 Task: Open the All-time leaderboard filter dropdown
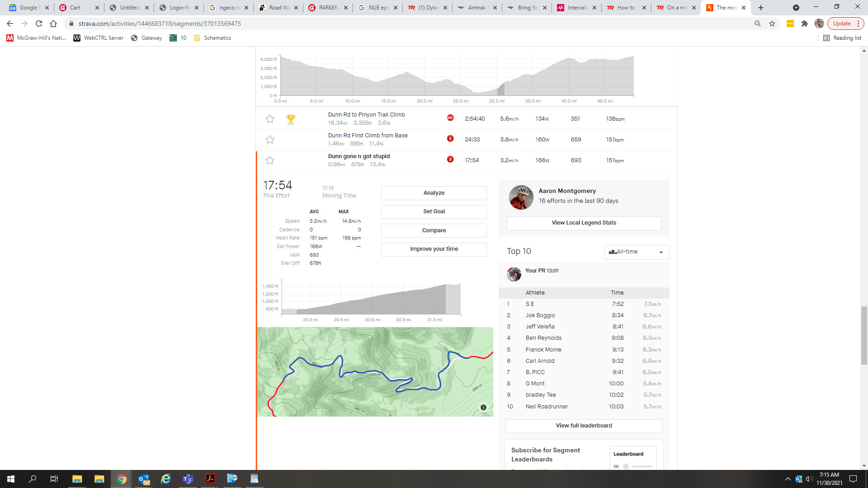pos(636,252)
